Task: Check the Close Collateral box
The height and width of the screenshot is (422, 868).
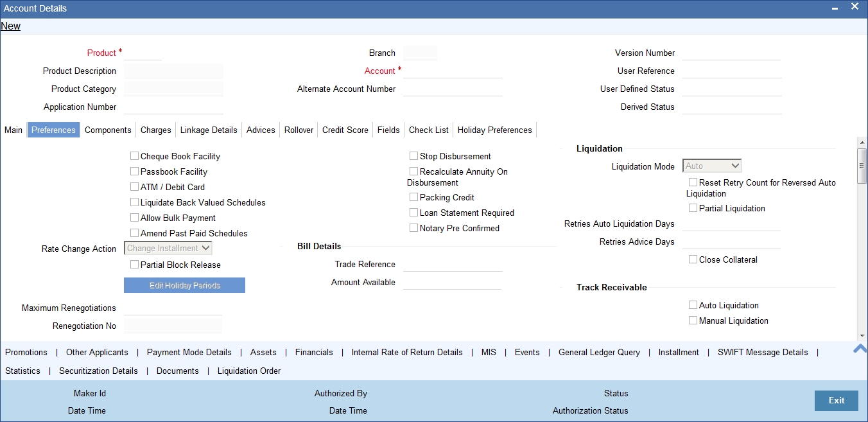Action: (x=693, y=259)
